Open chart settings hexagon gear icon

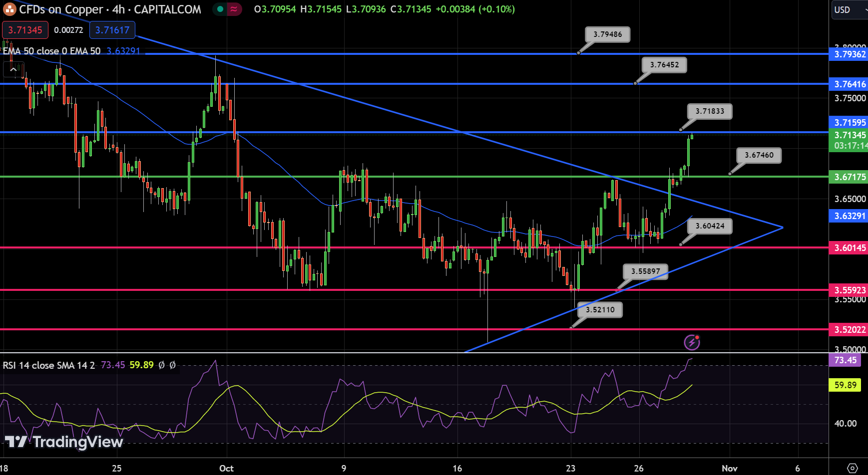coord(853,468)
